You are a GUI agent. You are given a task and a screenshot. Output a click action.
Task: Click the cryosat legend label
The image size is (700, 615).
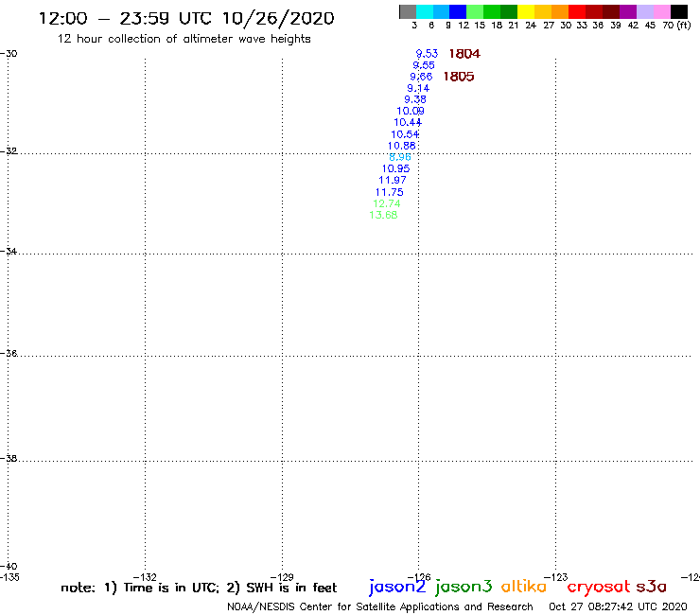coord(598,588)
